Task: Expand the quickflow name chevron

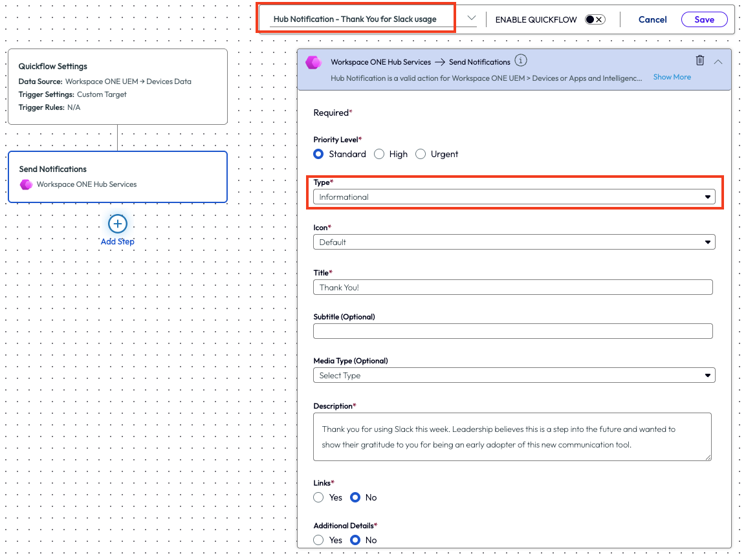Action: tap(472, 19)
